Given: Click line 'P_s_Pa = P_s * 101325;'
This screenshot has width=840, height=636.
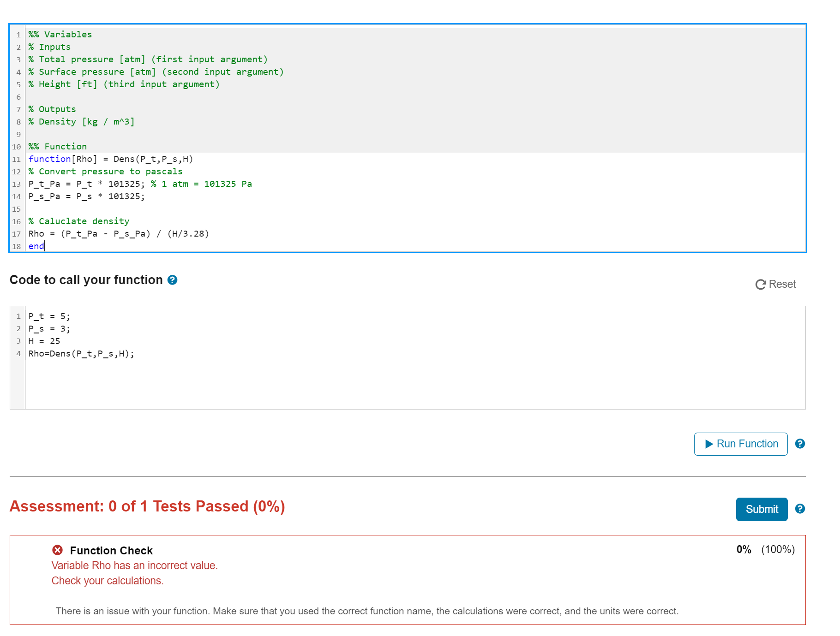Looking at the screenshot, I should click(x=86, y=196).
